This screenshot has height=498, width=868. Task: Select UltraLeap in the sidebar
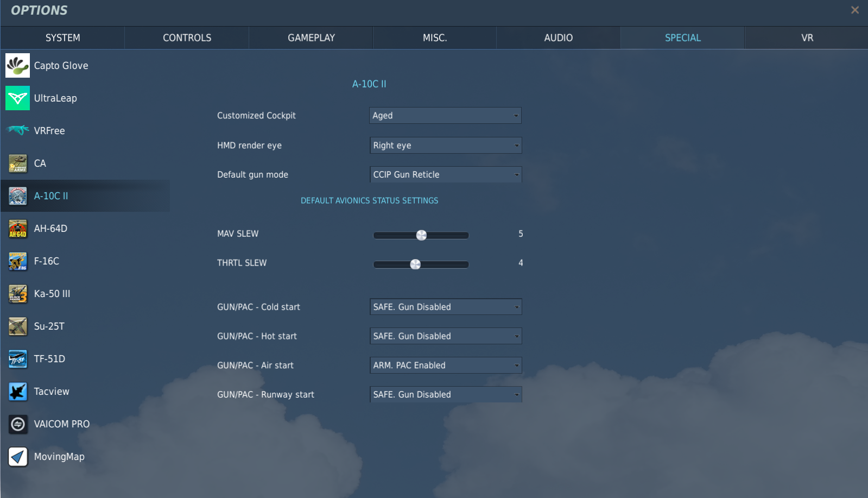pos(85,98)
